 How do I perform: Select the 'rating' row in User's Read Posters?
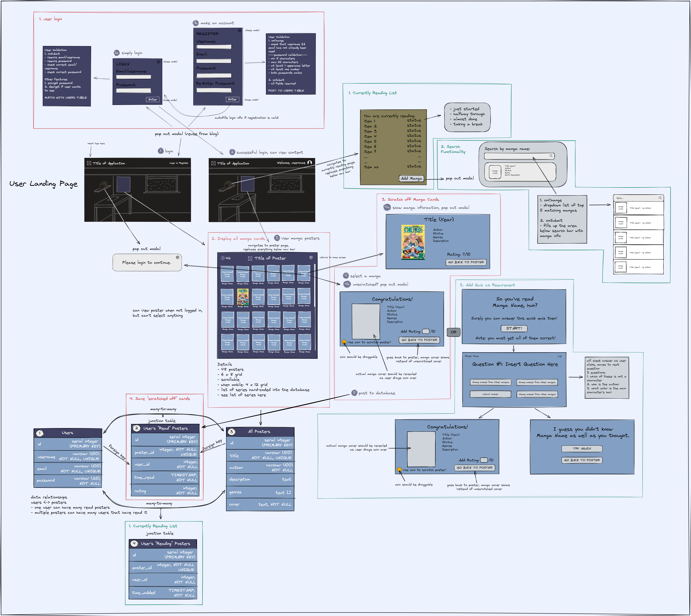165,490
